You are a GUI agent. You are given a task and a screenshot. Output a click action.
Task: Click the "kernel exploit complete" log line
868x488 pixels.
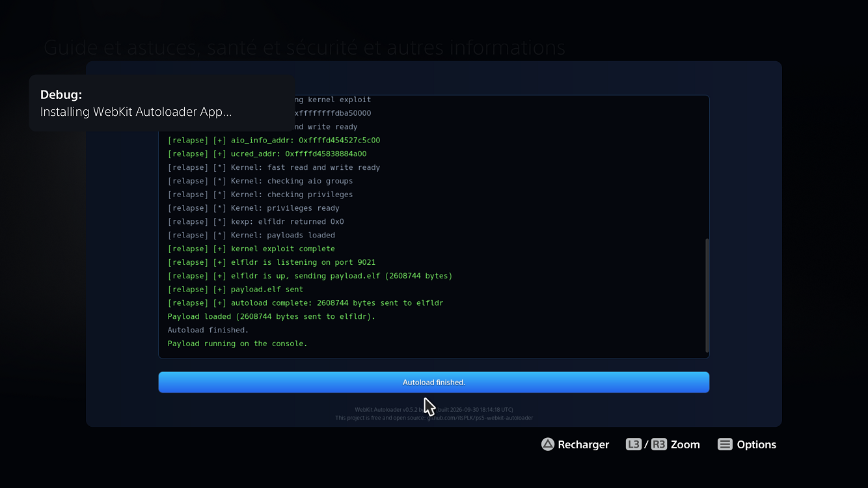[x=251, y=249]
